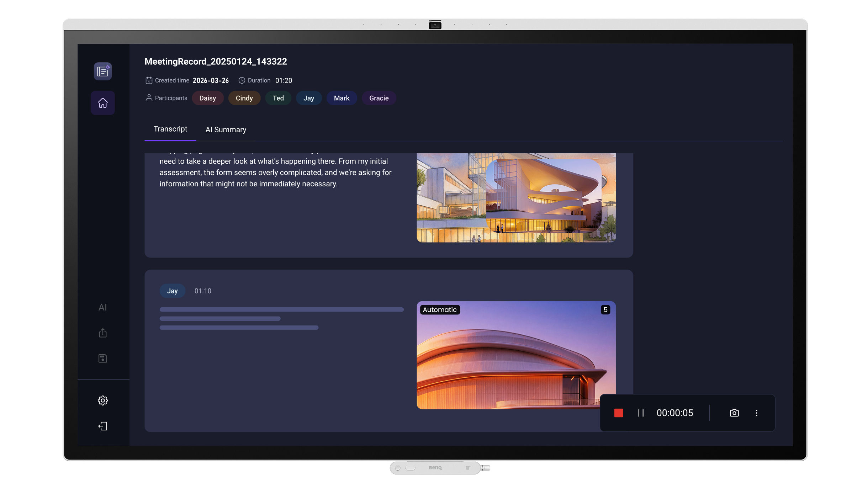Pause the recording
This screenshot has width=868, height=488.
tap(640, 413)
